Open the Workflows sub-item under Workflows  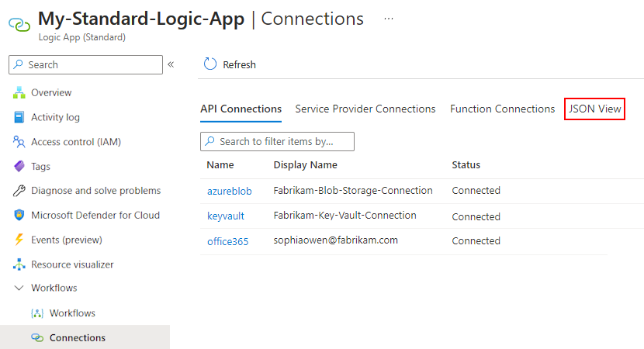[x=72, y=313]
